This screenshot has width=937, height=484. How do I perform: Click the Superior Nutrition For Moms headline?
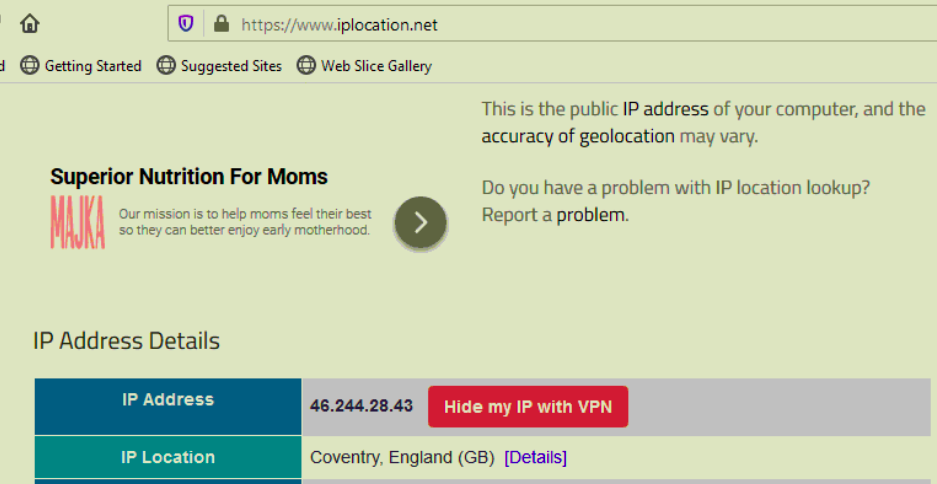(x=189, y=177)
